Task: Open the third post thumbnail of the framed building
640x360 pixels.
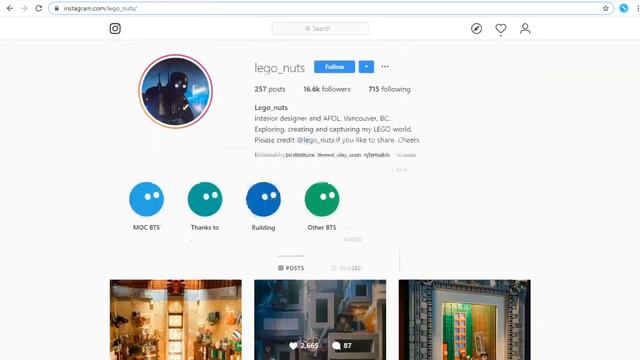Action: (464, 320)
